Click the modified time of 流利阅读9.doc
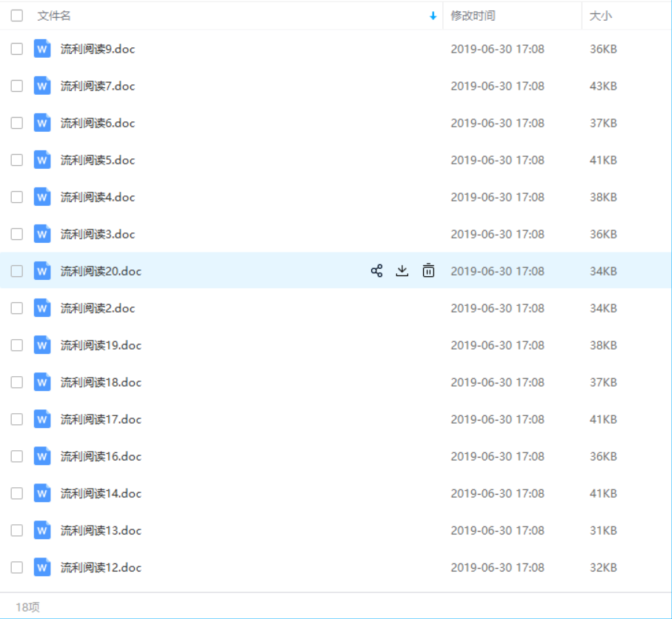Screen dimensions: 672x619 (x=497, y=49)
